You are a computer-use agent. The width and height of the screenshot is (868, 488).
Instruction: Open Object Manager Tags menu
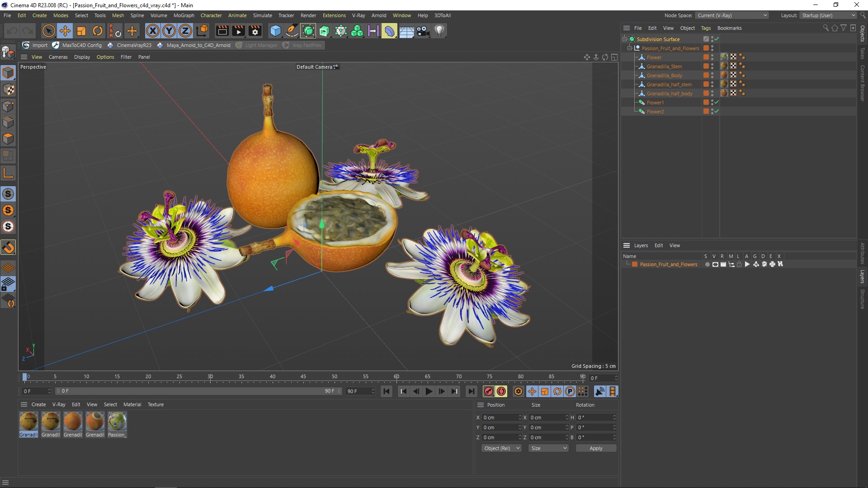(x=706, y=28)
